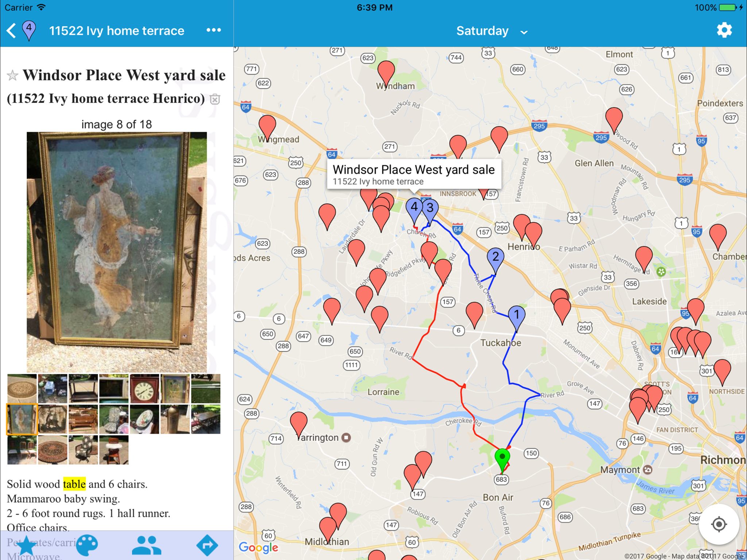
Task: Select the baby swing thumbnail
Action: tap(144, 419)
